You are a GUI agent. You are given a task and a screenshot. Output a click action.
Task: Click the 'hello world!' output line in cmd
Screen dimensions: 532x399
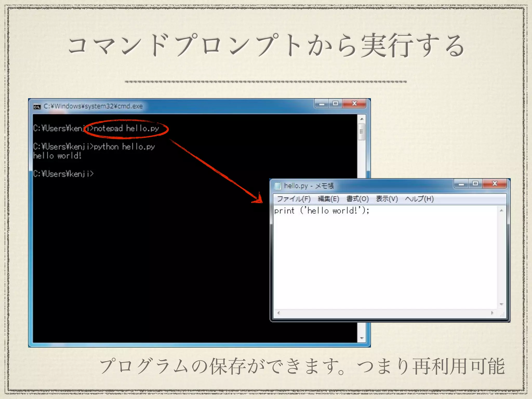click(57, 156)
